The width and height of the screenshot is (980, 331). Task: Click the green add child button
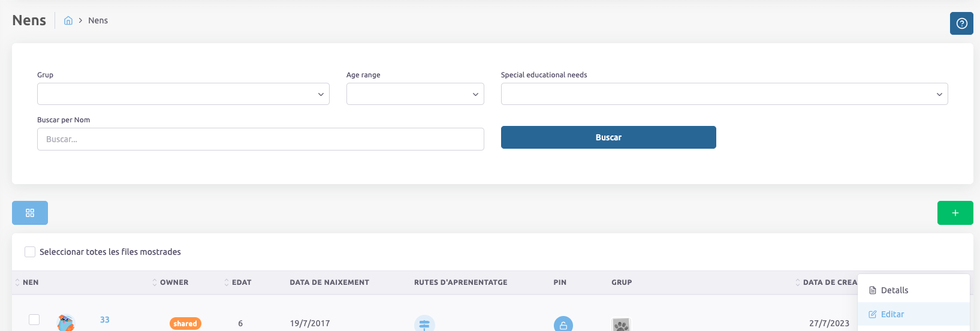coord(955,213)
